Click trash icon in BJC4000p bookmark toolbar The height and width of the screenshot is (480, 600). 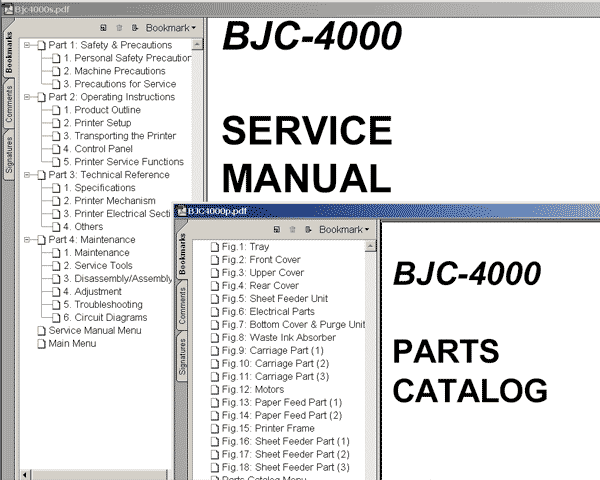292,229
